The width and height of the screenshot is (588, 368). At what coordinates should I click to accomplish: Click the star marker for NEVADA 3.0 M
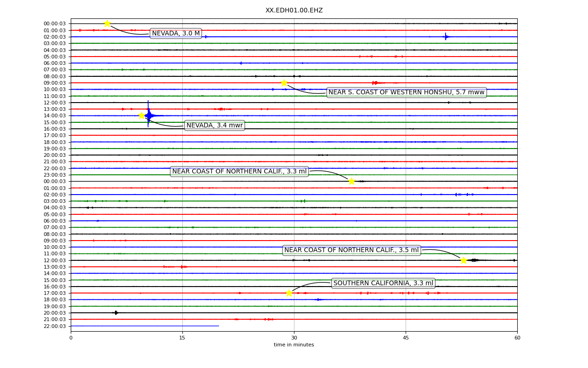pyautogui.click(x=107, y=23)
